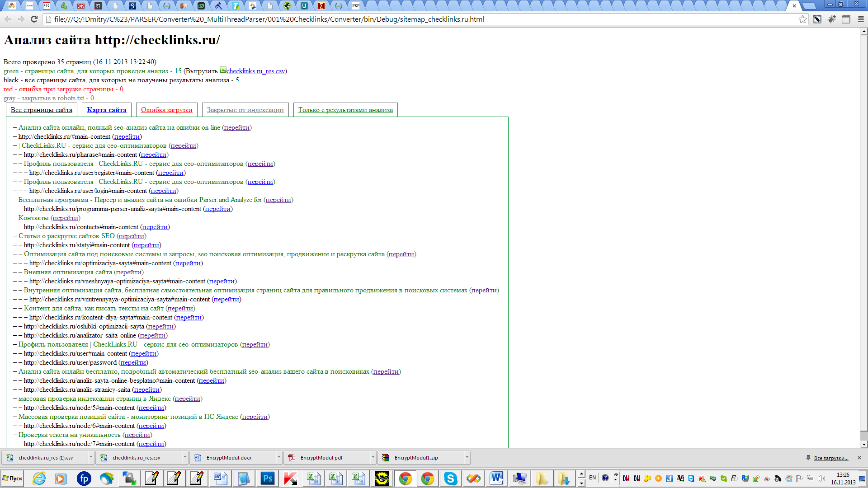Screen dimensions: 868x488
Task: Open the Word icon on the taskbar
Action: [x=496, y=478]
